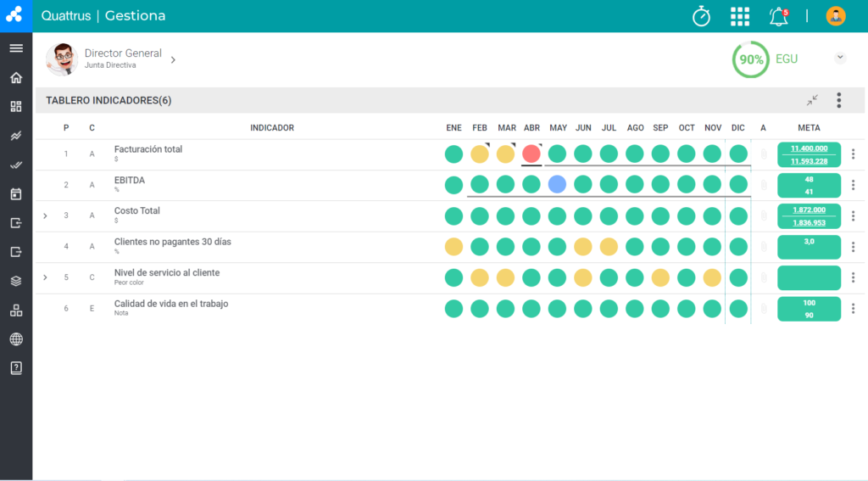
Task: Collapse the Tablero Indicadores panel
Action: (x=812, y=100)
